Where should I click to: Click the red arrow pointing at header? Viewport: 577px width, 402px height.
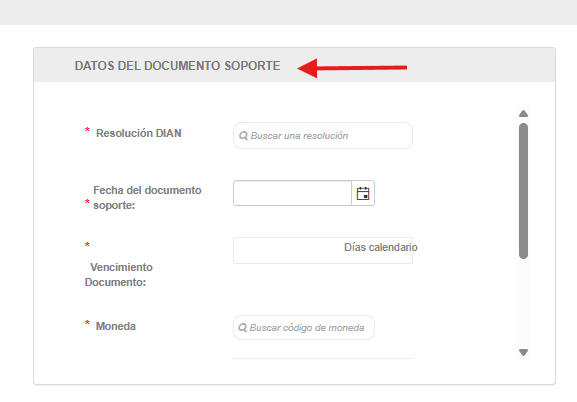(352, 68)
